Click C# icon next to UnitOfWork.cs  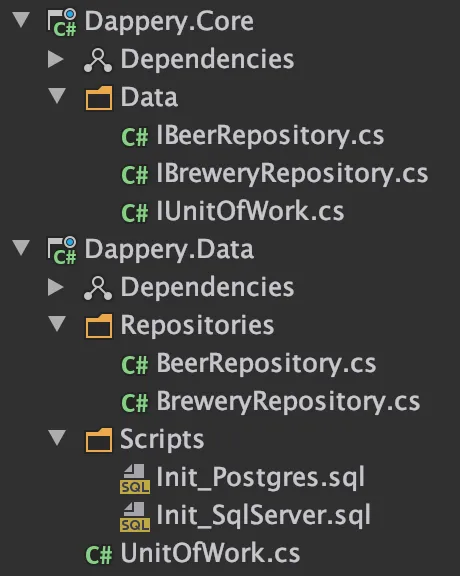click(98, 555)
